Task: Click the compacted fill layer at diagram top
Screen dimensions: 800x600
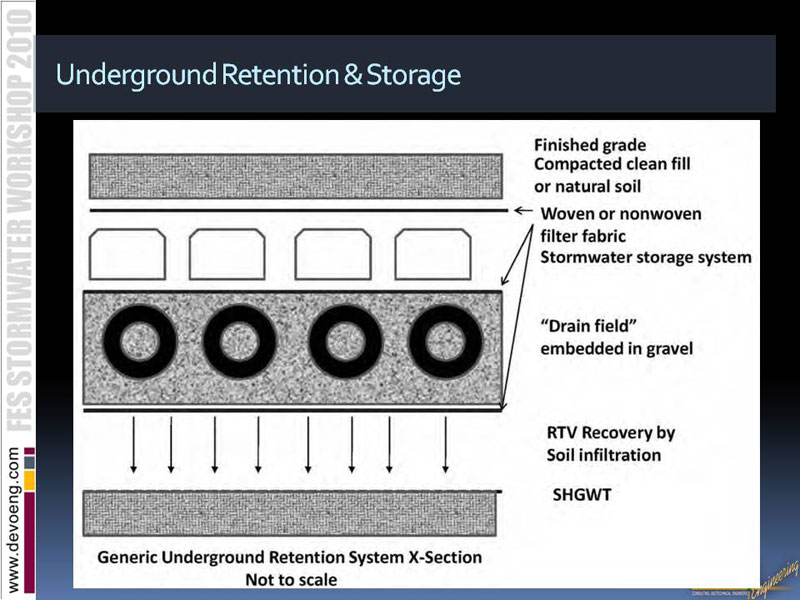Action: pos(296,176)
